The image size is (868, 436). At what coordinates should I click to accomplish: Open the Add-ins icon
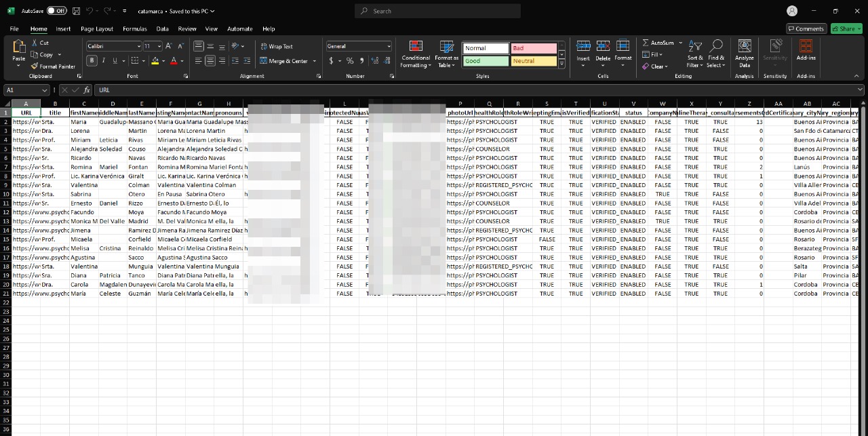pos(806,46)
